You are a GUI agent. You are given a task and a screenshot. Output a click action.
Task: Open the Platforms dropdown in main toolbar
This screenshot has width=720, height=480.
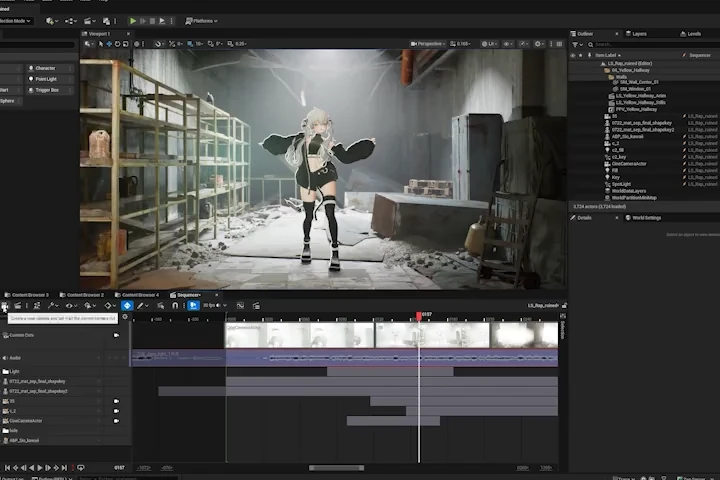click(x=201, y=21)
